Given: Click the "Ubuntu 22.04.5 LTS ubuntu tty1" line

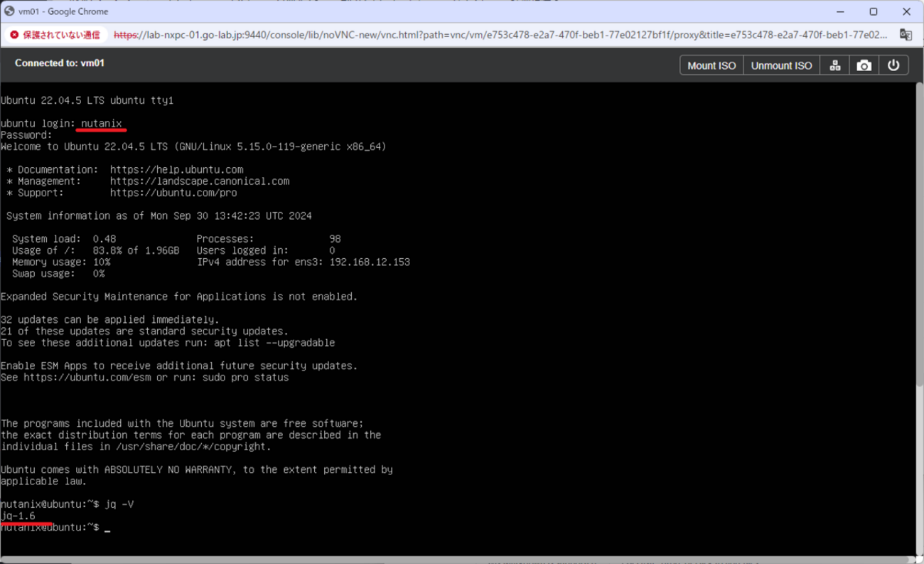Looking at the screenshot, I should 87,101.
